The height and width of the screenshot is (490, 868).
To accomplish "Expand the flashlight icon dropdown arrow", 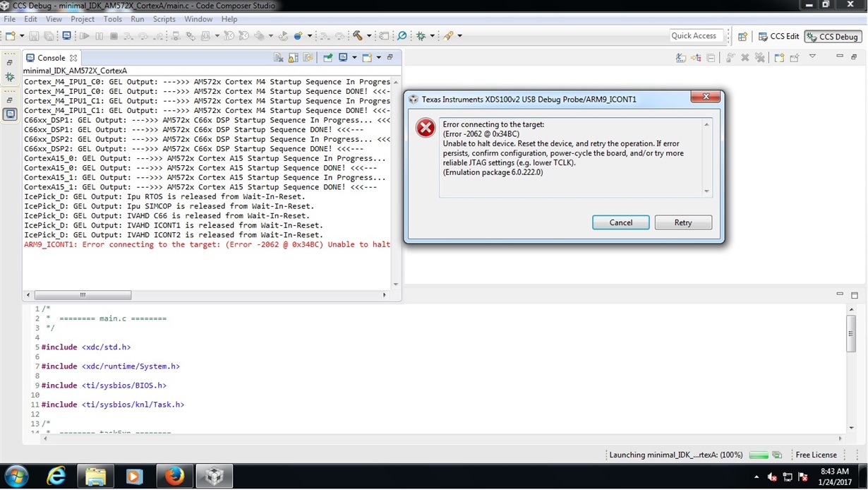I will [x=460, y=35].
